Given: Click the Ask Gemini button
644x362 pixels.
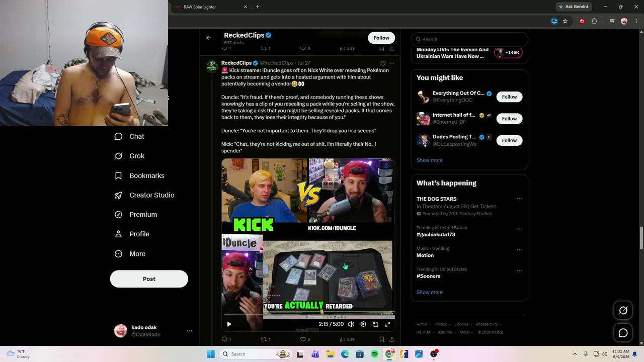Looking at the screenshot, I should pyautogui.click(x=573, y=7).
